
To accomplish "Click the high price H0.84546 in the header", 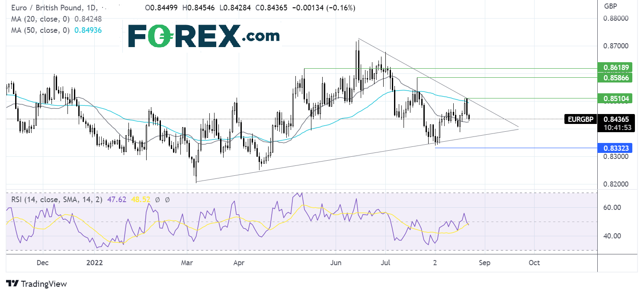I will tap(198, 7).
